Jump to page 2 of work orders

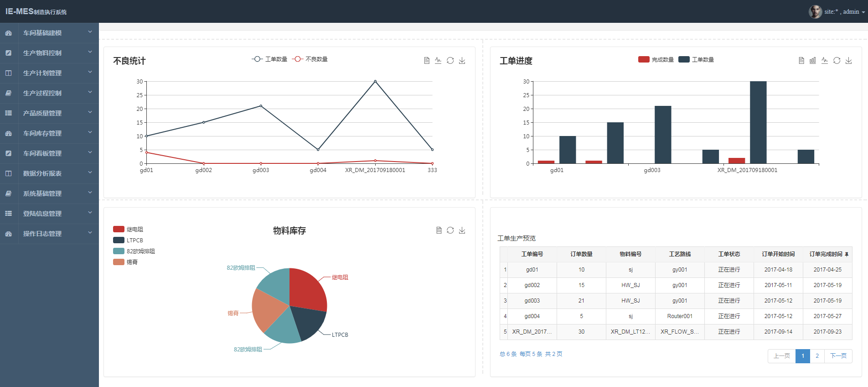(817, 356)
